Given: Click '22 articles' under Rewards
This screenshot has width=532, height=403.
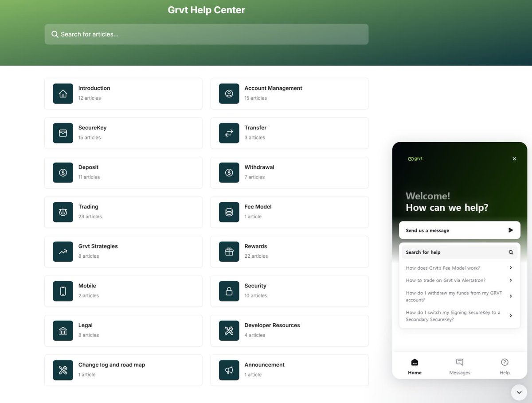Looking at the screenshot, I should click(x=256, y=256).
